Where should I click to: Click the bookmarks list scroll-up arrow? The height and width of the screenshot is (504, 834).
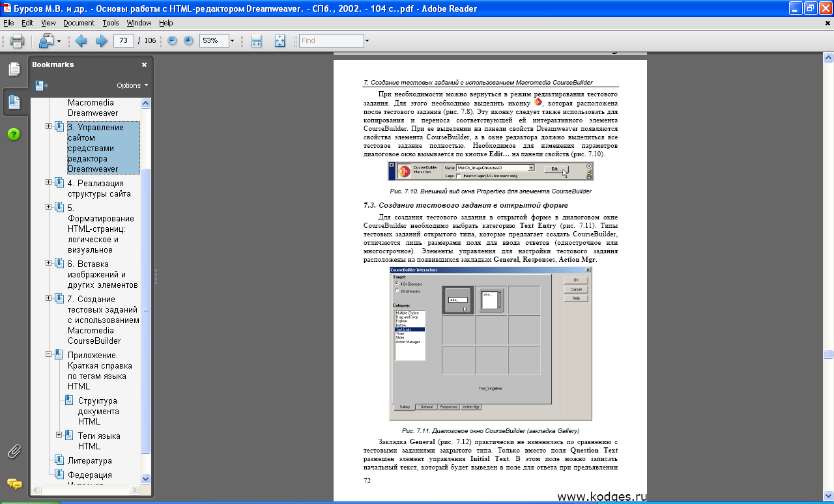point(146,103)
